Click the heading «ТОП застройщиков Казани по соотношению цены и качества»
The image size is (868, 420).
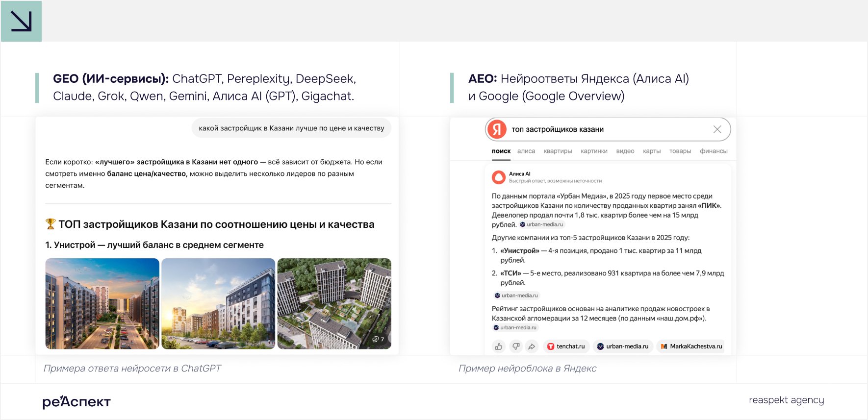(x=216, y=224)
